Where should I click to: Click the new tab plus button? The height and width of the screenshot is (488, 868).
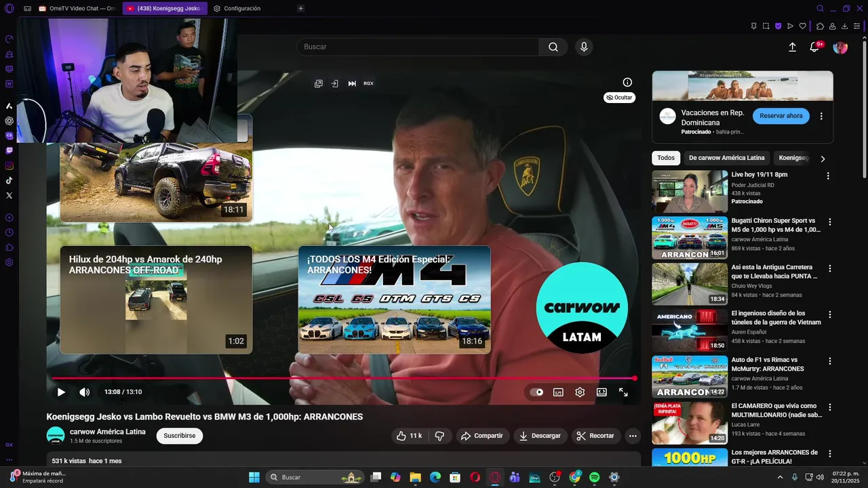[x=300, y=8]
